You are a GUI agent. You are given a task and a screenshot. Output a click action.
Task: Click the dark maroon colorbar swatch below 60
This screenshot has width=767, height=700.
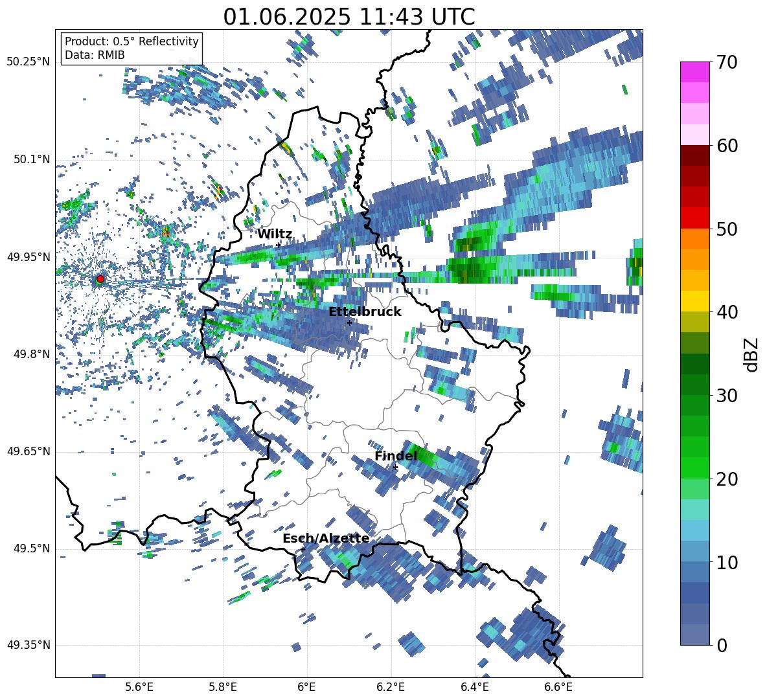(x=694, y=155)
